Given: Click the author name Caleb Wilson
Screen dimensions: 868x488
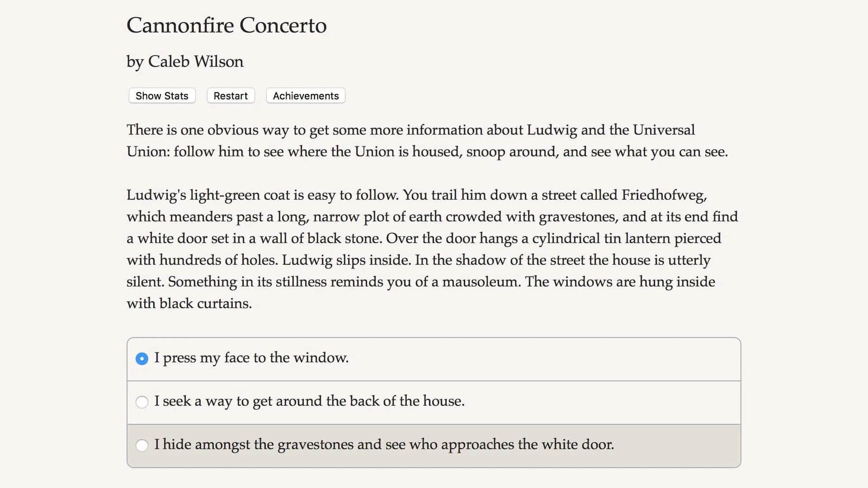Looking at the screenshot, I should click(x=184, y=61).
